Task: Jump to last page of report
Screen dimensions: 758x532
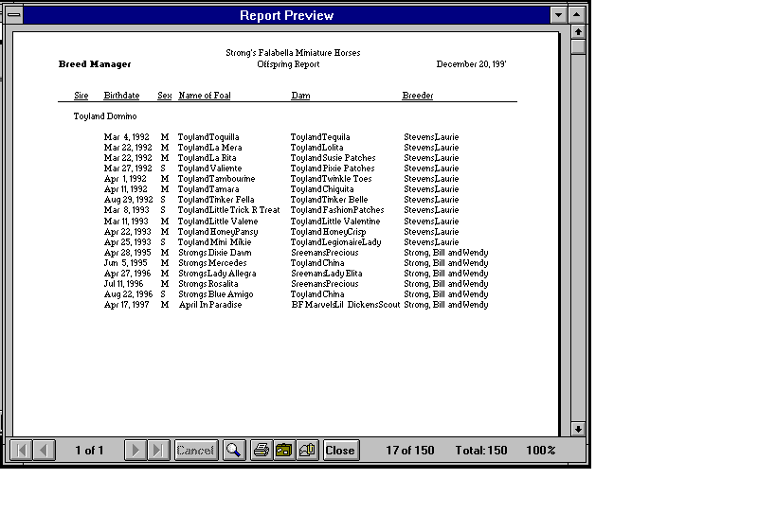Action: click(x=158, y=451)
